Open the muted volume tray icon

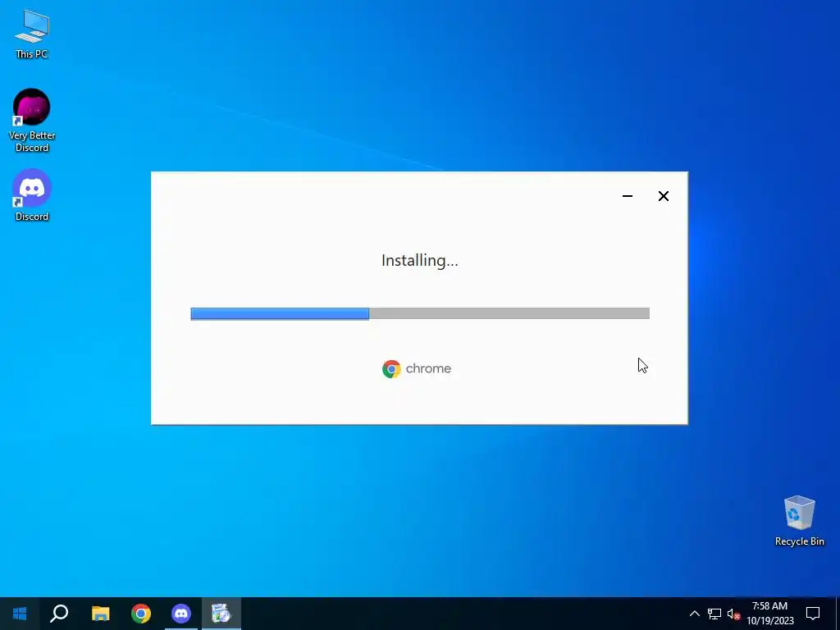tap(733, 614)
